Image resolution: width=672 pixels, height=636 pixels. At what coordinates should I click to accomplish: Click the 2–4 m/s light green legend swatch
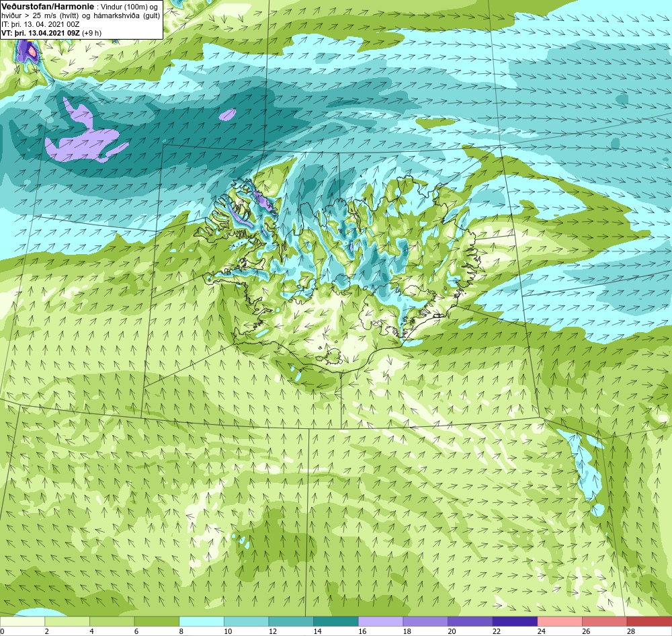tap(67, 621)
